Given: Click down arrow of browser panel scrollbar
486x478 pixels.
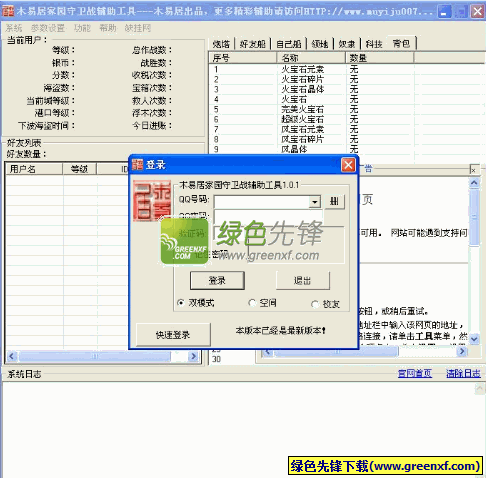Looking at the screenshot, I should (x=474, y=339).
